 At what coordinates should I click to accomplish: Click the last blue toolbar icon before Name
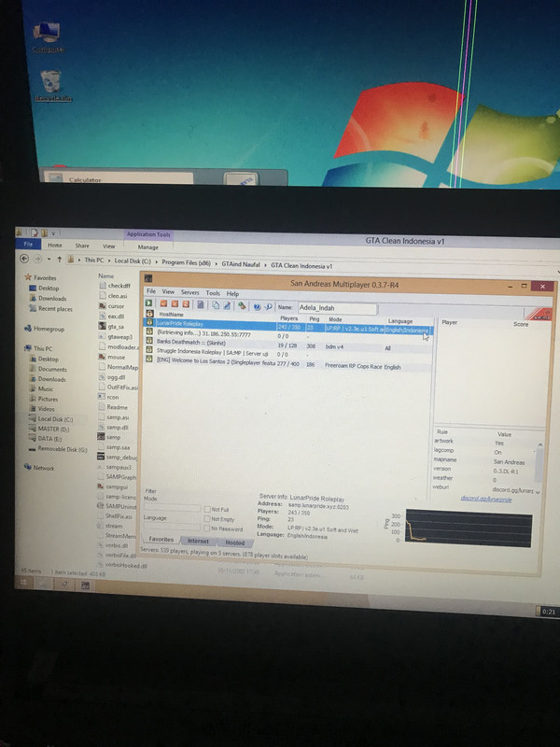(x=268, y=307)
